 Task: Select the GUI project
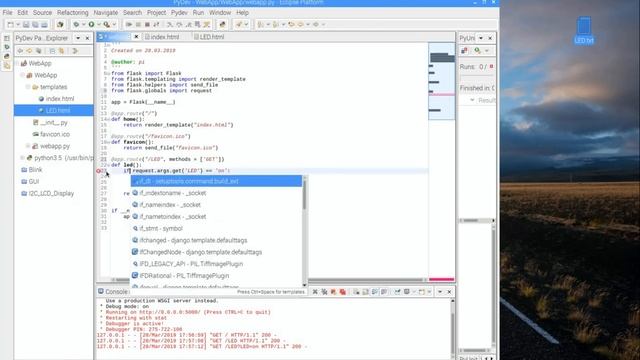[x=30, y=182]
